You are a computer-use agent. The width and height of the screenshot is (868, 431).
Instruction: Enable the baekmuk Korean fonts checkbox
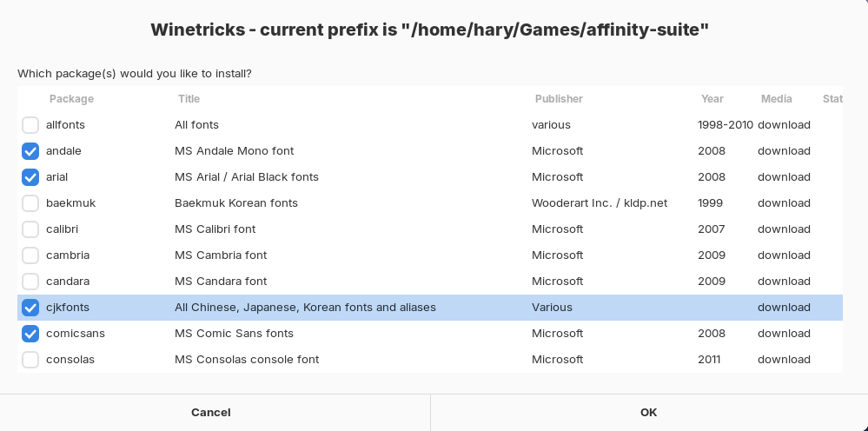(30, 203)
